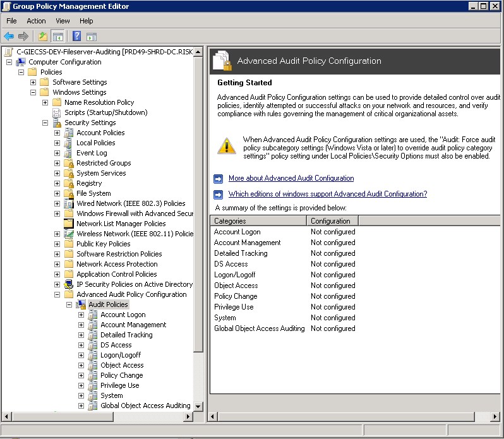Click arrow icon beside More about link
Image resolution: width=504 pixels, height=439 pixels.
[x=219, y=178]
